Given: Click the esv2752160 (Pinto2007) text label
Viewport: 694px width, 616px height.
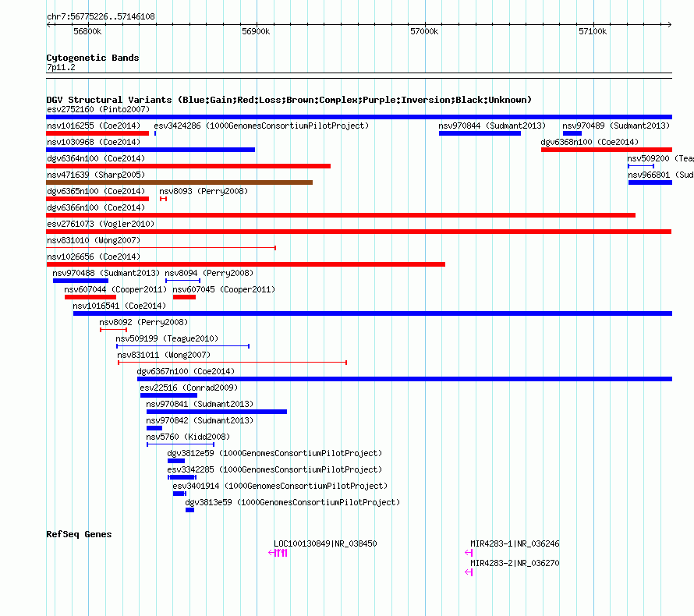Looking at the screenshot, I should 98,109.
